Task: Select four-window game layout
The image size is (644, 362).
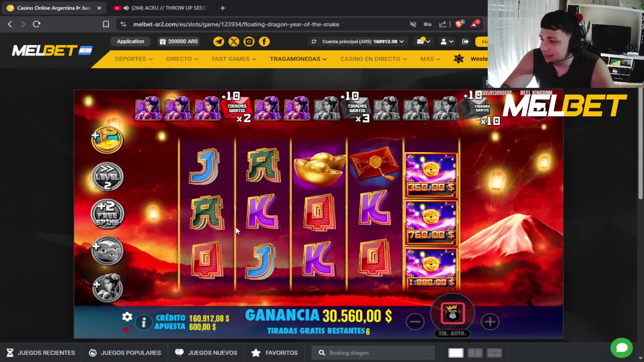Action: (494, 353)
